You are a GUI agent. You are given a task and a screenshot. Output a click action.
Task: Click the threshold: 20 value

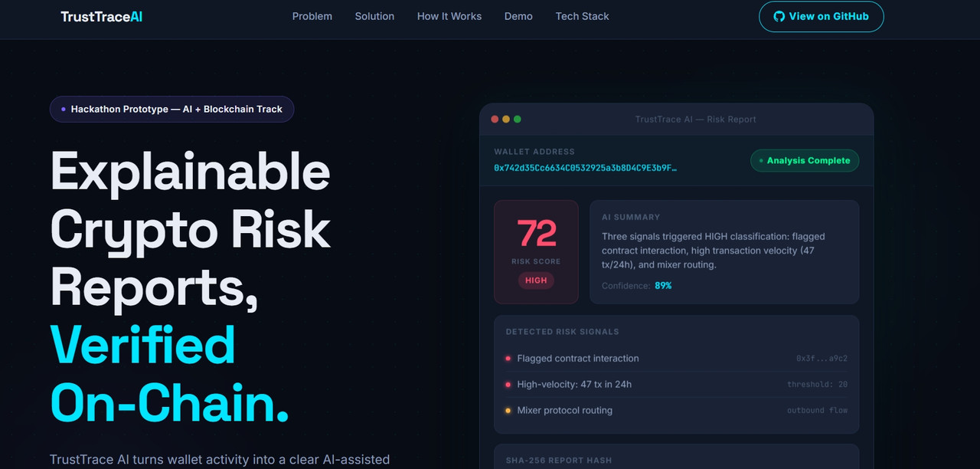click(x=818, y=385)
